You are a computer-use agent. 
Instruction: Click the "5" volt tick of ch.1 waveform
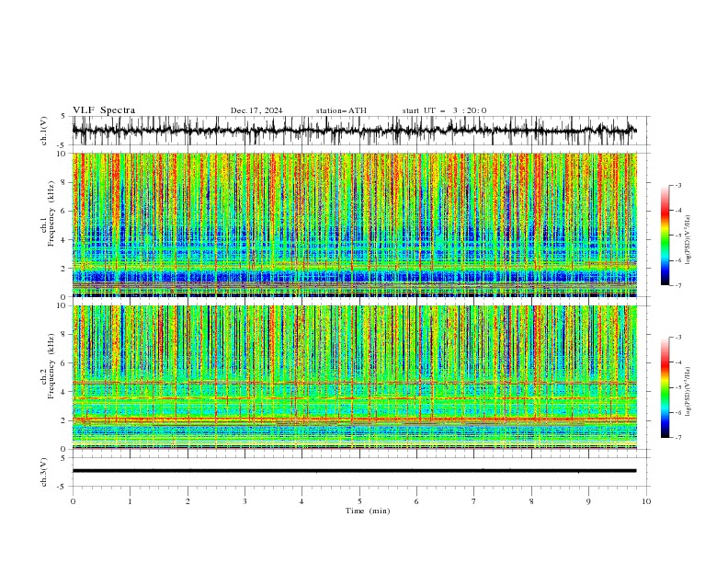63,116
